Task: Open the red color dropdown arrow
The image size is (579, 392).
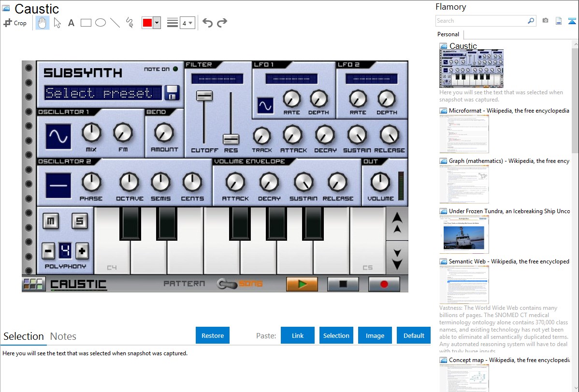Action: [x=157, y=23]
